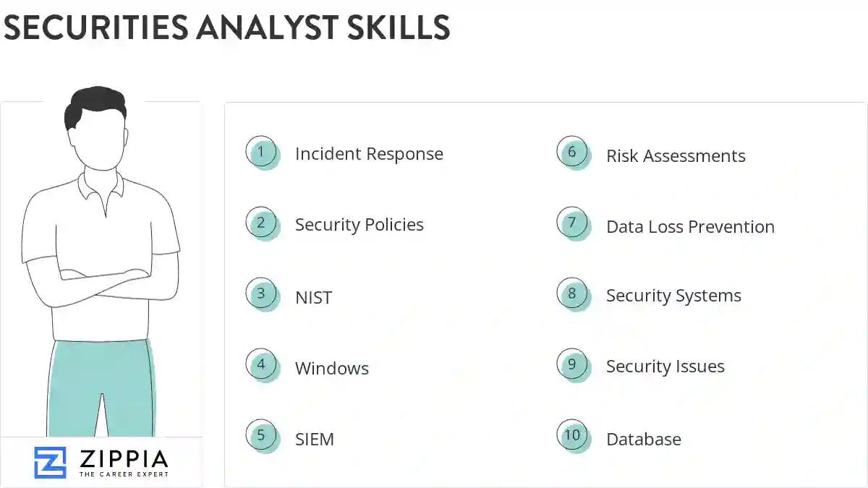Viewport: 868px width, 488px height.
Task: Click the number 6 circle icon
Action: (x=572, y=153)
